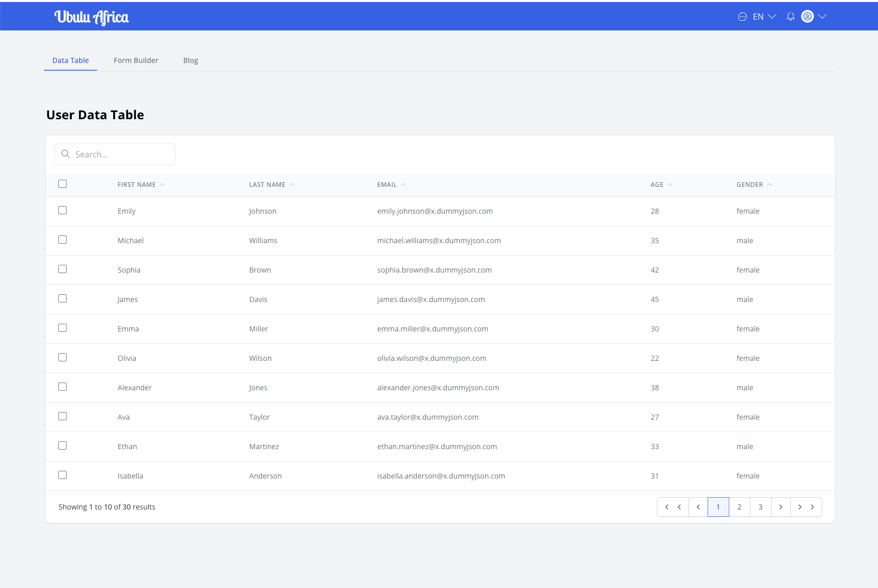The height and width of the screenshot is (588, 878).
Task: Toggle the select-all header checkbox
Action: [x=62, y=184]
